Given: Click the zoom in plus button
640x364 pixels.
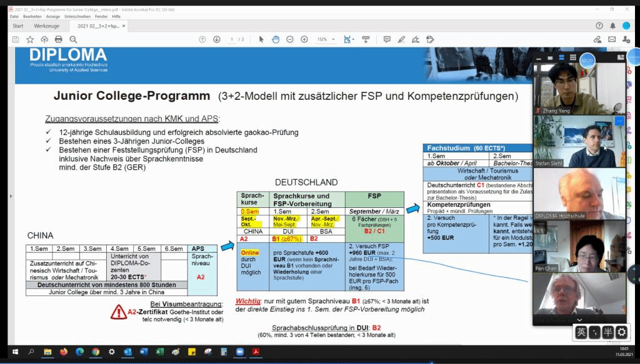Looking at the screenshot, I should pos(304,39).
